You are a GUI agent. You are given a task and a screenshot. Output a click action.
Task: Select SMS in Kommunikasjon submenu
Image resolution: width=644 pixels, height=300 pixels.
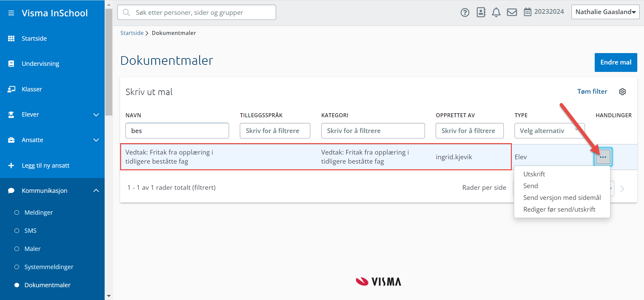[x=31, y=230]
